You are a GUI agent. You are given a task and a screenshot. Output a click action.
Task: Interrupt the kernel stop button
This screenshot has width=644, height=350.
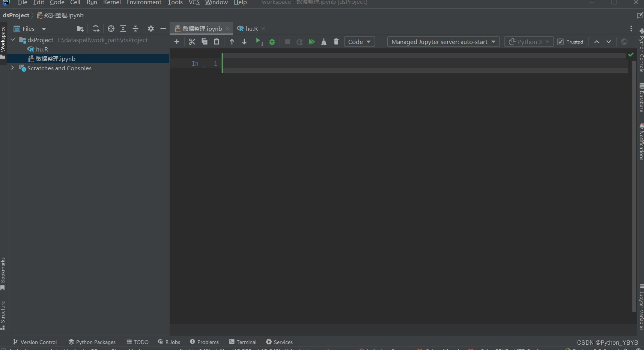coord(287,42)
